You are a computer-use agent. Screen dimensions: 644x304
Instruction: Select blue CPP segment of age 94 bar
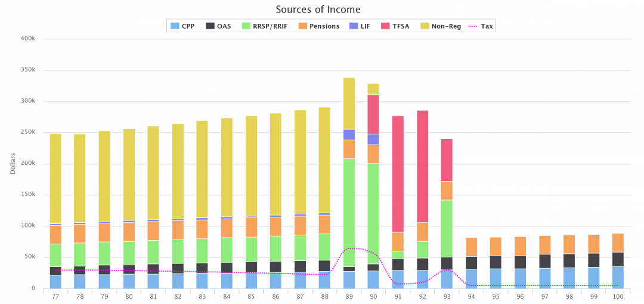click(471, 278)
